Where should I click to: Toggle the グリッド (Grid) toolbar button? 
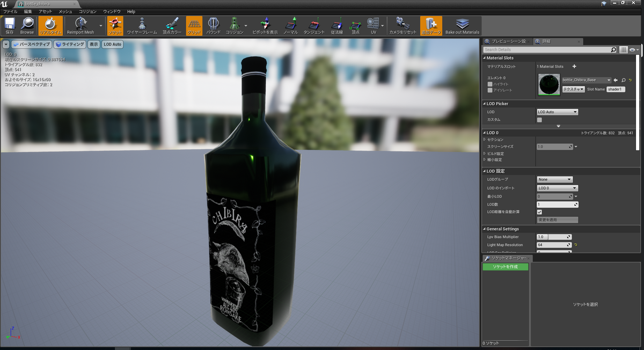[x=194, y=25]
